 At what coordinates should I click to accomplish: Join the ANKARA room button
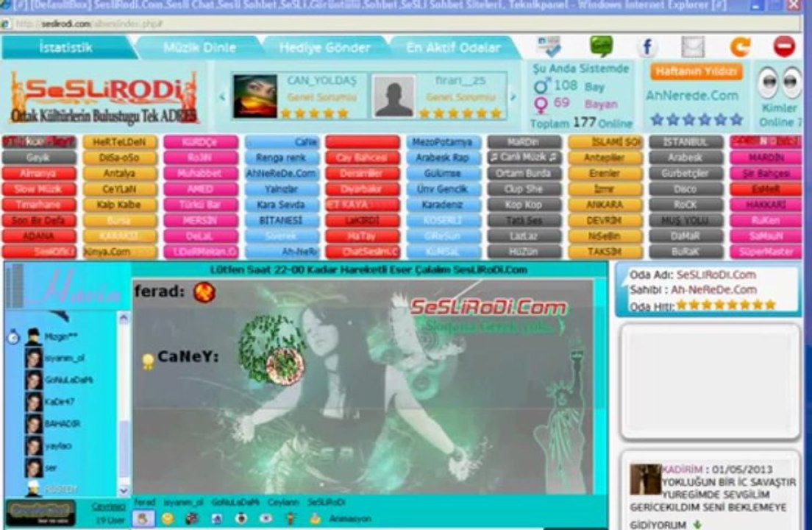[605, 205]
